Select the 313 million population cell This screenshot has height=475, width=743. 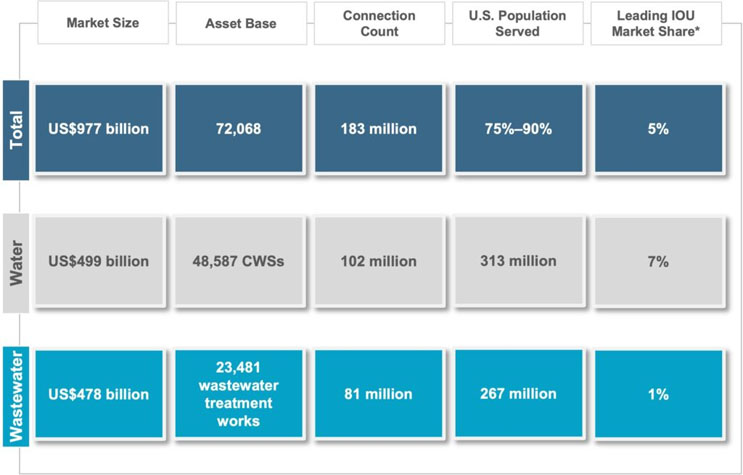point(518,262)
